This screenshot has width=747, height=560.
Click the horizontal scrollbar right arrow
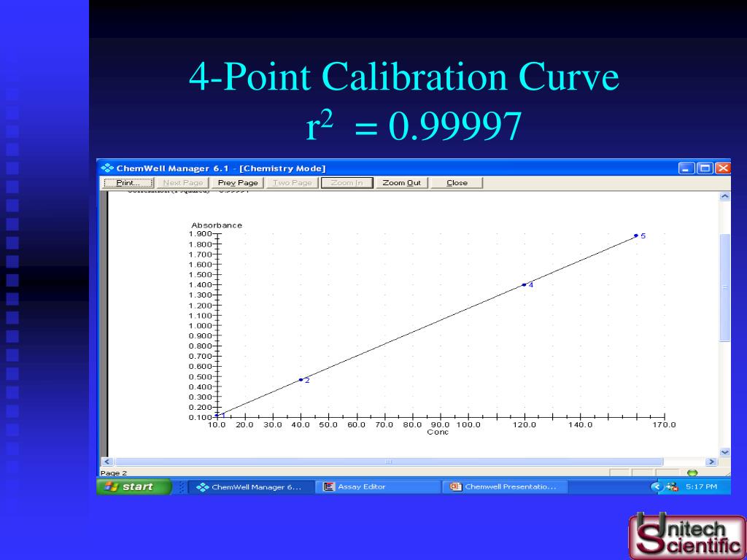click(x=711, y=462)
